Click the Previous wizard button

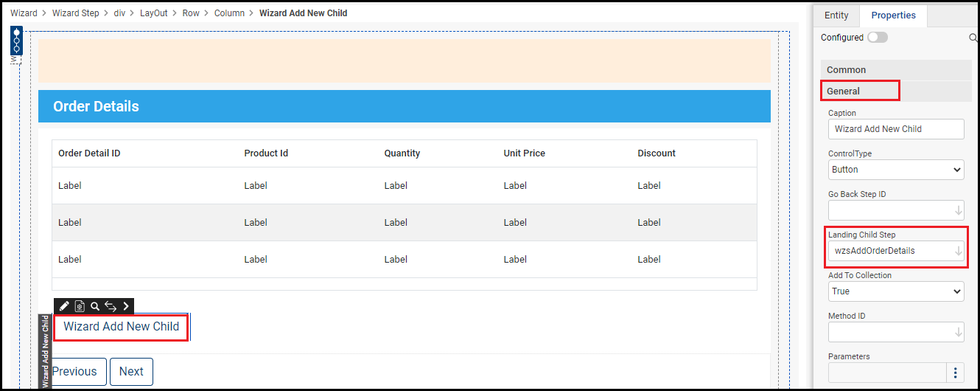(x=74, y=372)
